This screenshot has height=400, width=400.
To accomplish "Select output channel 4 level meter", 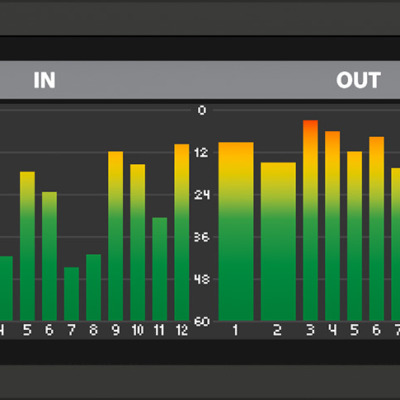I will 333,226.
